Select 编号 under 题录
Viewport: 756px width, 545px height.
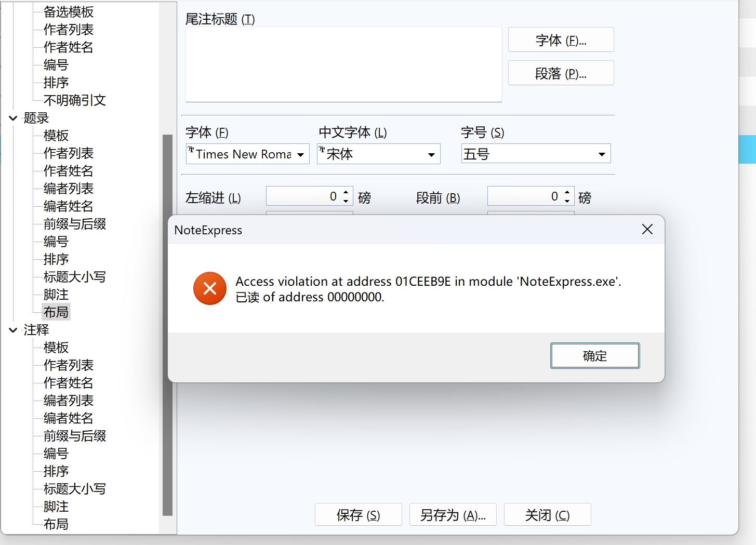click(x=56, y=242)
